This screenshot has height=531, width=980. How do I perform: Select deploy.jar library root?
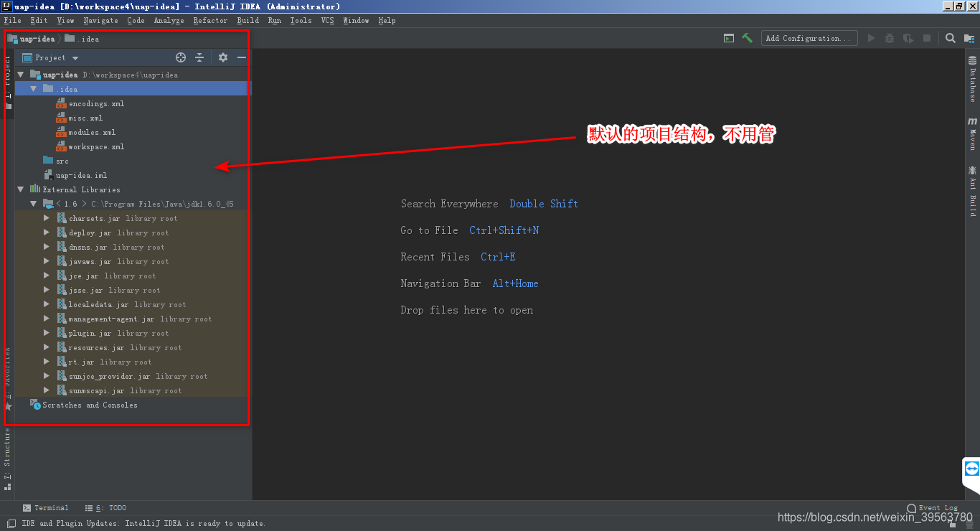coord(118,232)
